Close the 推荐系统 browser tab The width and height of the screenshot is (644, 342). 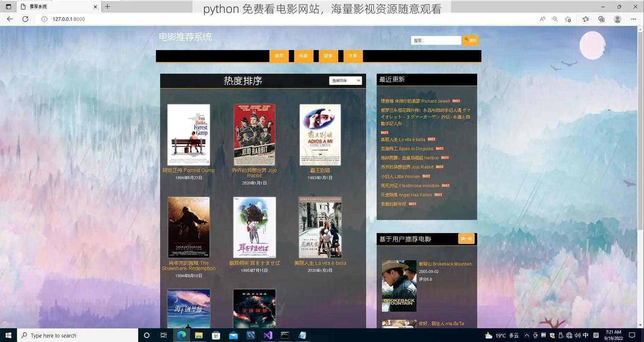[95, 6]
